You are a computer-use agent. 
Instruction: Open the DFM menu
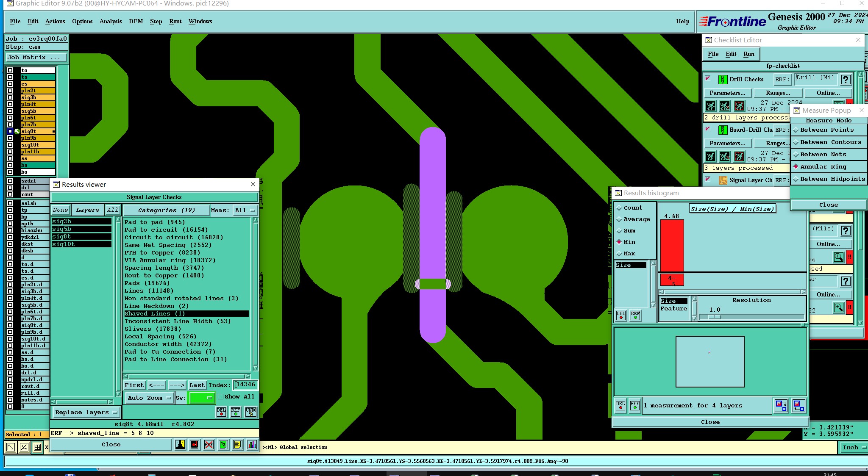pyautogui.click(x=136, y=21)
